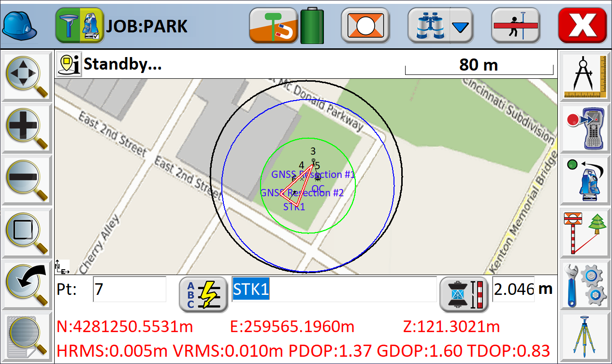Screen dimensions: 612x364
Task: Click the magnet snap button
Action: tap(273, 25)
